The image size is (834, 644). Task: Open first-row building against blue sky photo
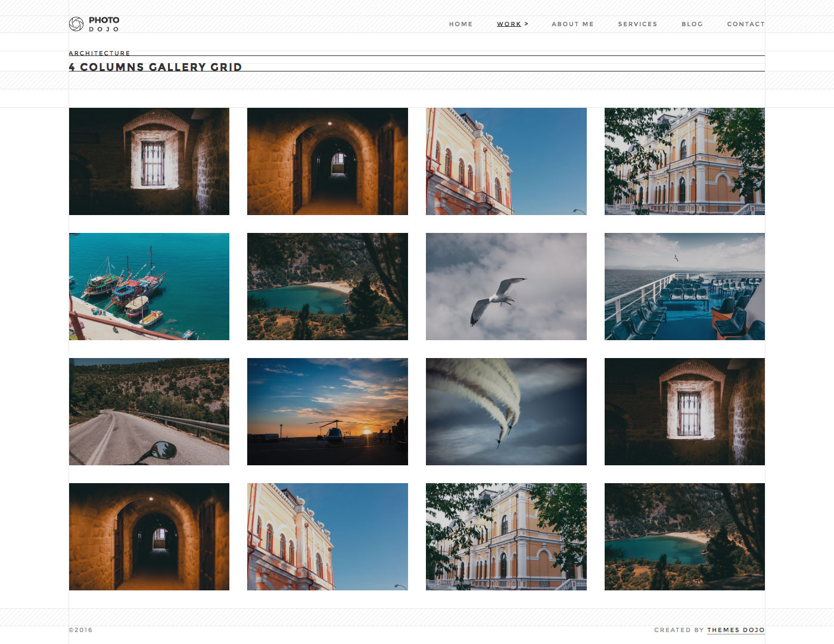pos(506,161)
